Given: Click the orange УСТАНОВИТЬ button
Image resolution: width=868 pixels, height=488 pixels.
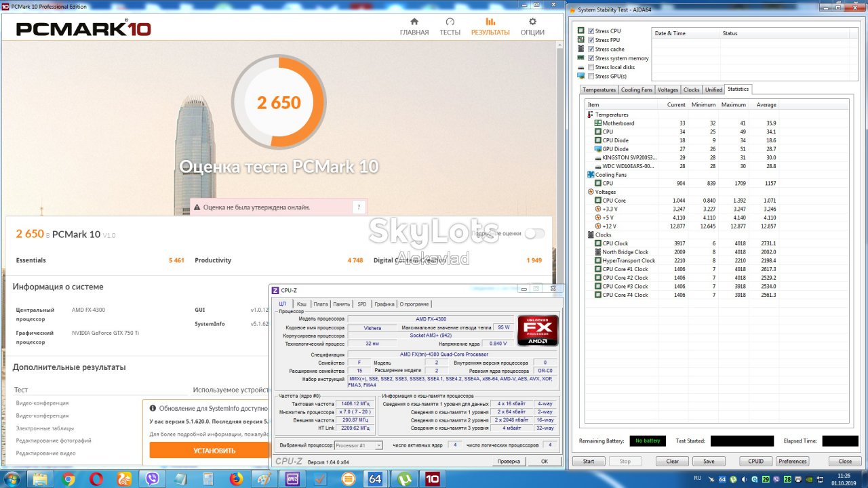Looking at the screenshot, I should (x=214, y=450).
